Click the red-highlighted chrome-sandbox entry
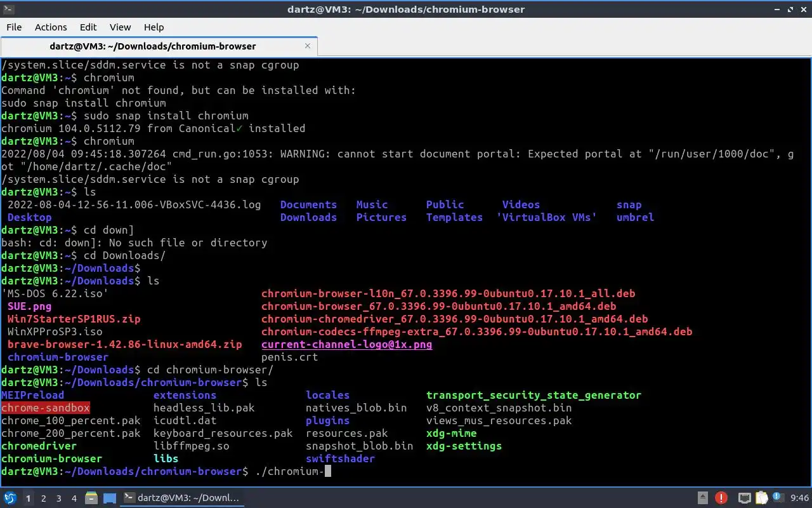Image resolution: width=812 pixels, height=508 pixels. click(46, 408)
